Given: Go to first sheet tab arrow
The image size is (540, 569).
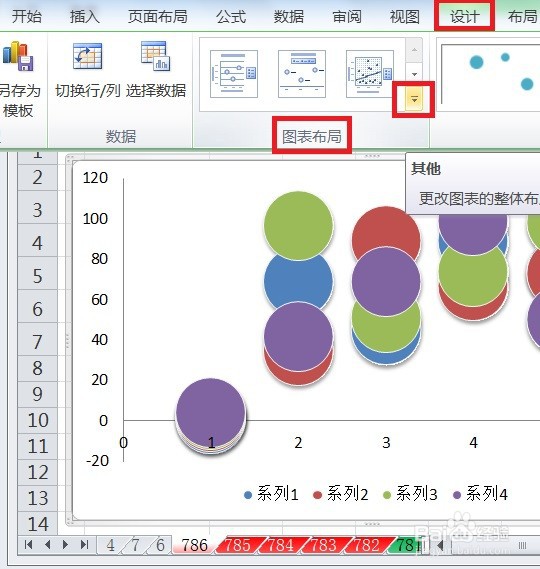Looking at the screenshot, I should 29,544.
